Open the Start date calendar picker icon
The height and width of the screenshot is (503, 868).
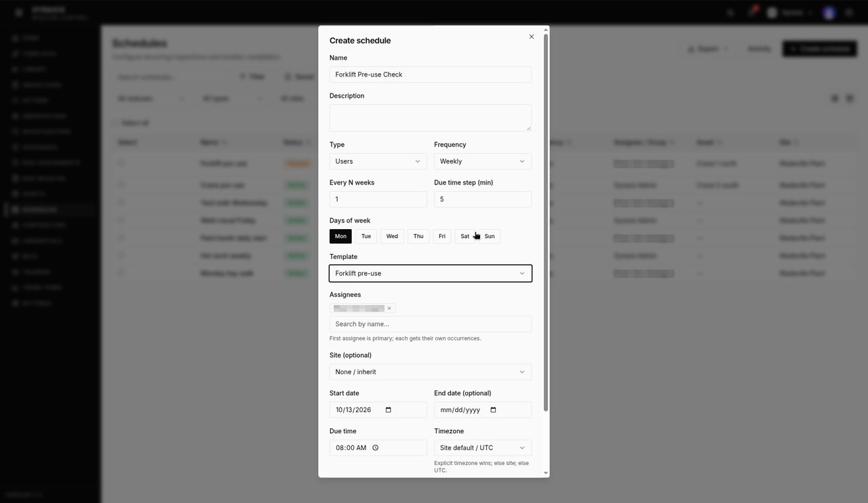[x=389, y=409]
